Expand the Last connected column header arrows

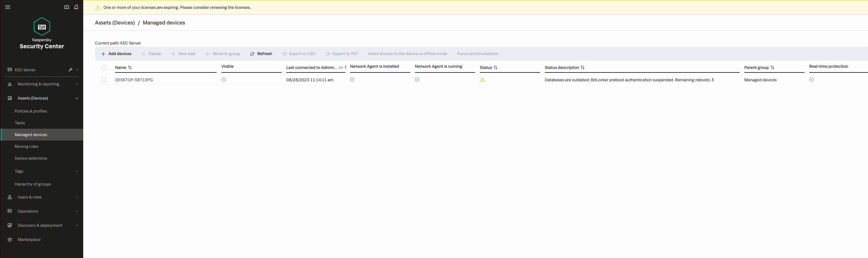(x=341, y=68)
